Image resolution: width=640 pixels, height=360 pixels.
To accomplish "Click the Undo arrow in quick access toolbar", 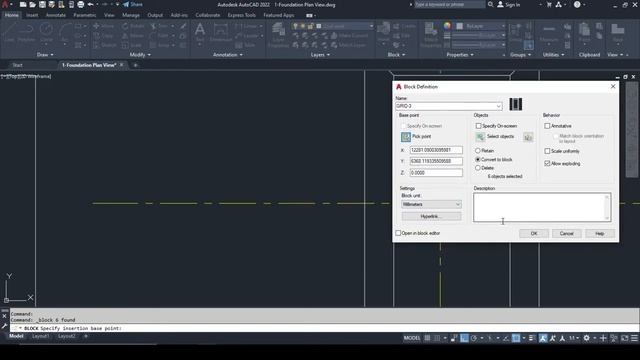I will click(x=91, y=4).
